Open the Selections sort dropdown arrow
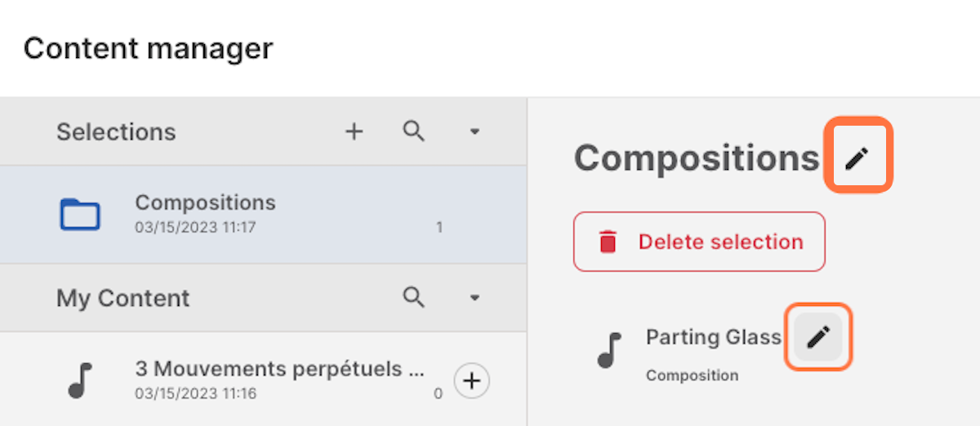Viewport: 980px width, 426px height. 474,132
